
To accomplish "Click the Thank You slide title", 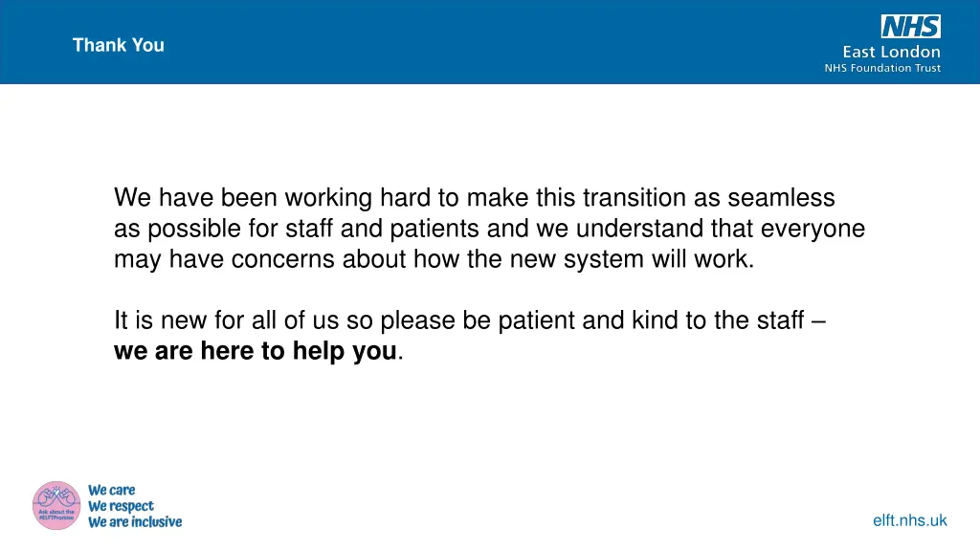I will (x=118, y=45).
